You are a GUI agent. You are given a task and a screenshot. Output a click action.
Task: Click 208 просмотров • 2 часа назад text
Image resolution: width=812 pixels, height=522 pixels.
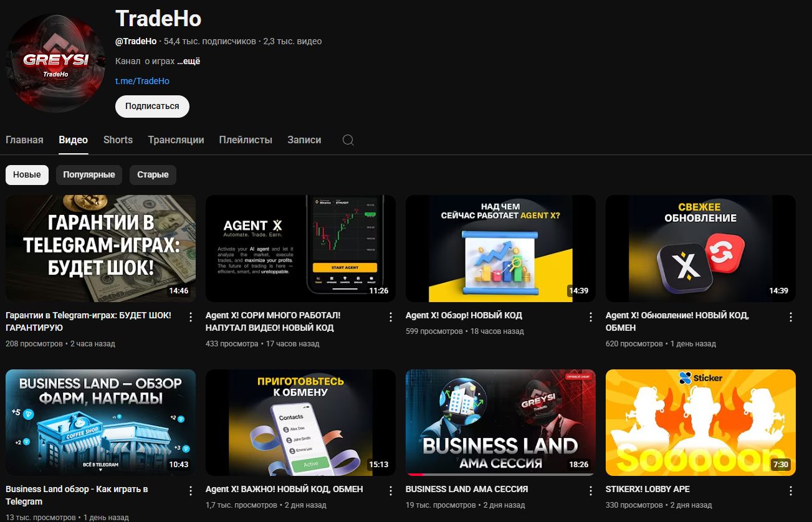pos(60,344)
